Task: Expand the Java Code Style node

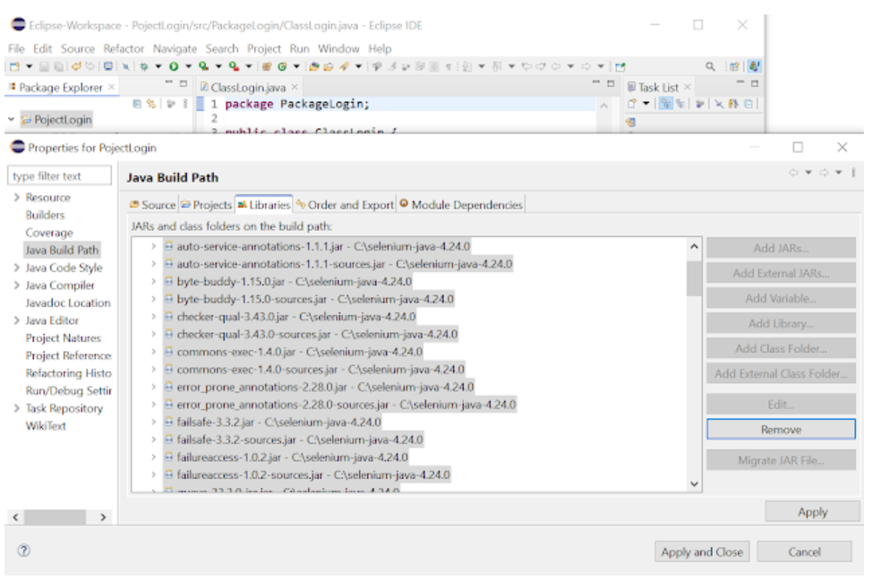Action: 16,268
